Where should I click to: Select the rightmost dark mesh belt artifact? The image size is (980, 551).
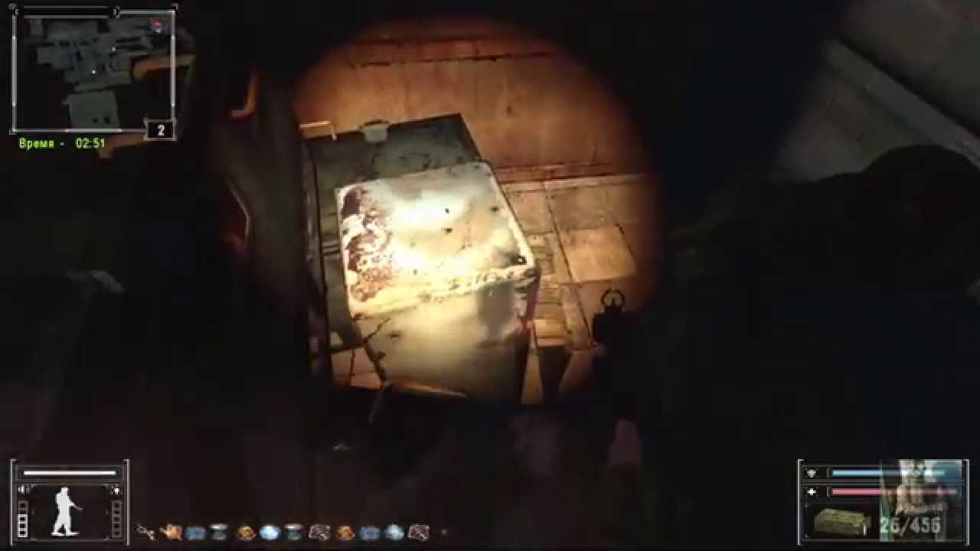pyautogui.click(x=419, y=532)
